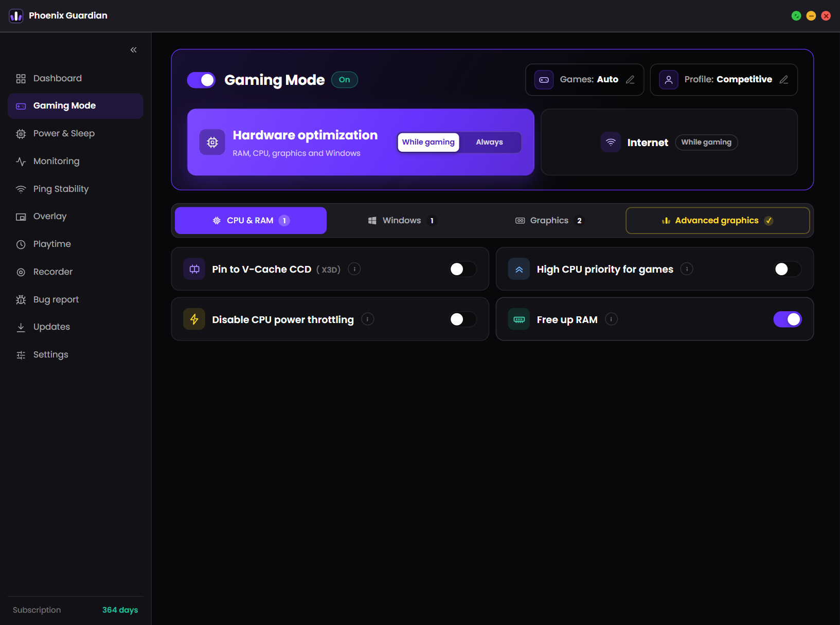Click the 364 days subscription text

coord(120,610)
